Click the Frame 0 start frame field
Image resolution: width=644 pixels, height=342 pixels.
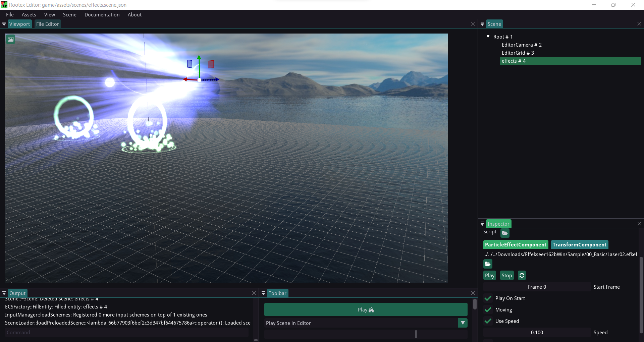[x=537, y=287]
